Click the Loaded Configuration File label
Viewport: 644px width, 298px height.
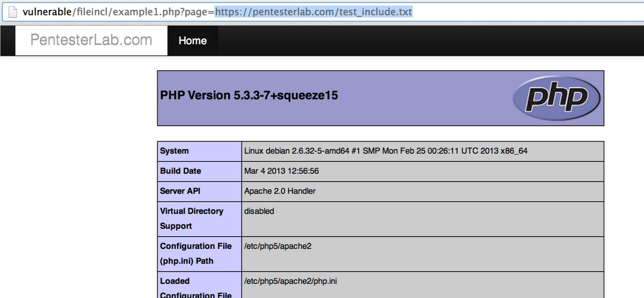coord(196,288)
